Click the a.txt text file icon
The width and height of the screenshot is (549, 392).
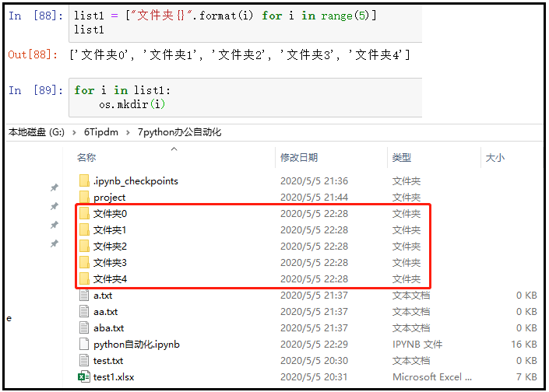click(84, 295)
